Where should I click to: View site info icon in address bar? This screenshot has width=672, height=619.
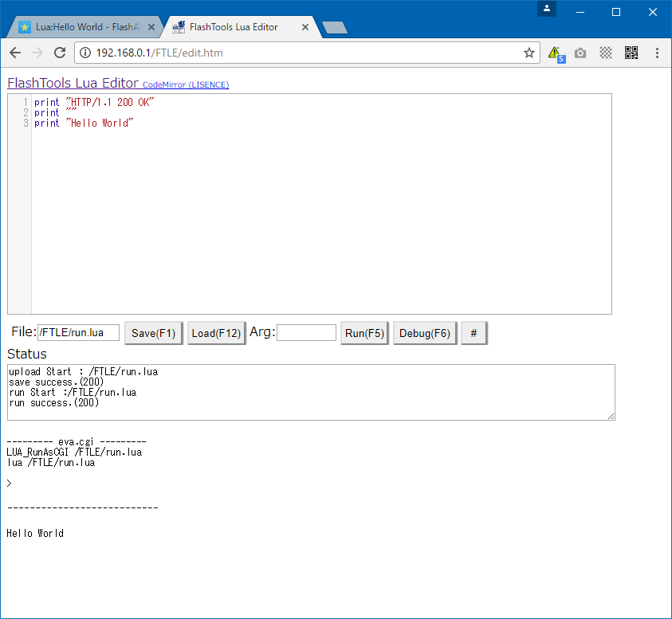(85, 53)
